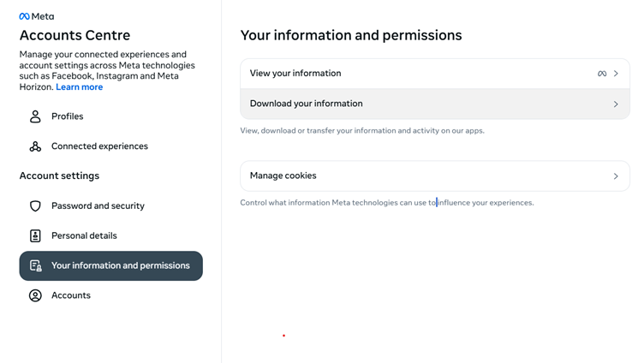Click the information and permissions document icon
The image size is (644, 363).
[36, 265]
